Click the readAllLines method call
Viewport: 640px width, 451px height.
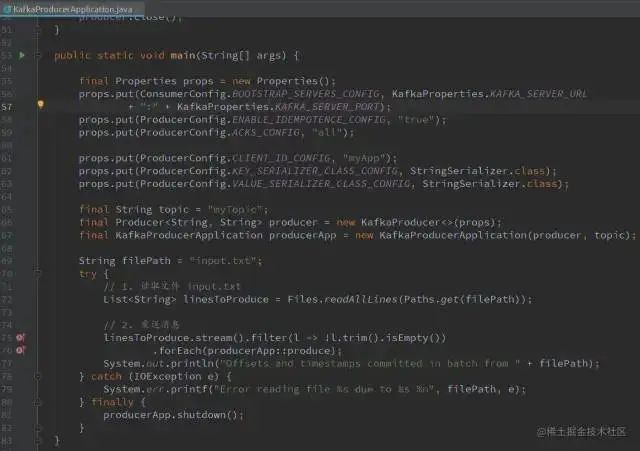[x=360, y=300]
